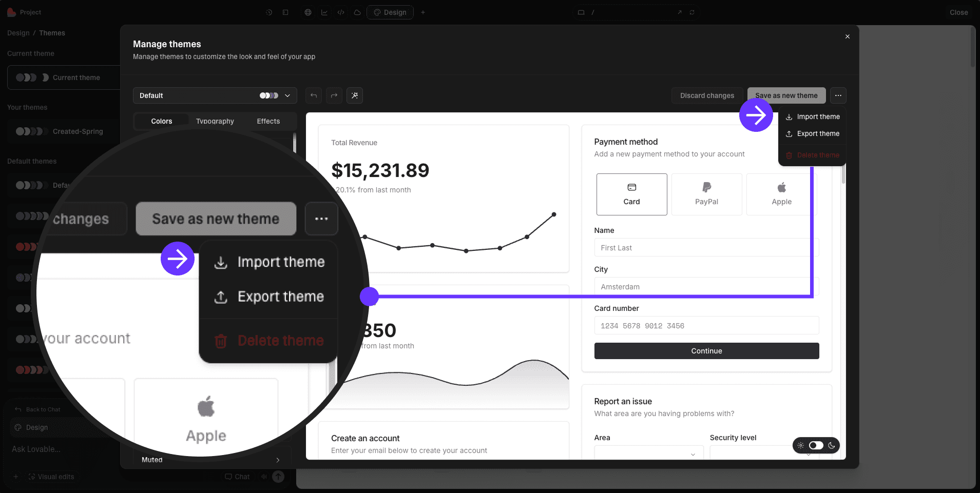
Task: Choose Export theme from the menu
Action: [818, 134]
